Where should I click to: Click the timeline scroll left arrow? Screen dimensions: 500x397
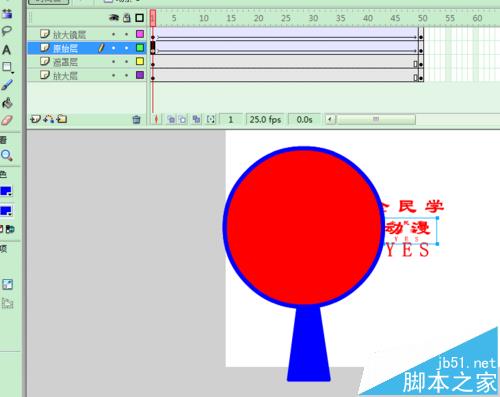330,119
